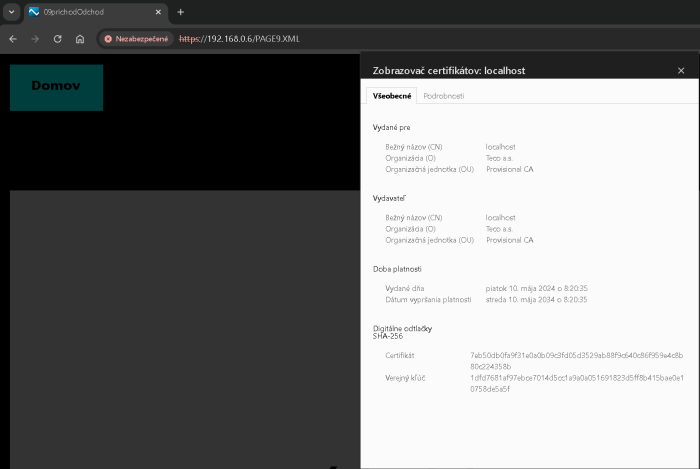The image size is (700, 469).
Task: Open a new tab with plus icon
Action: 181,12
